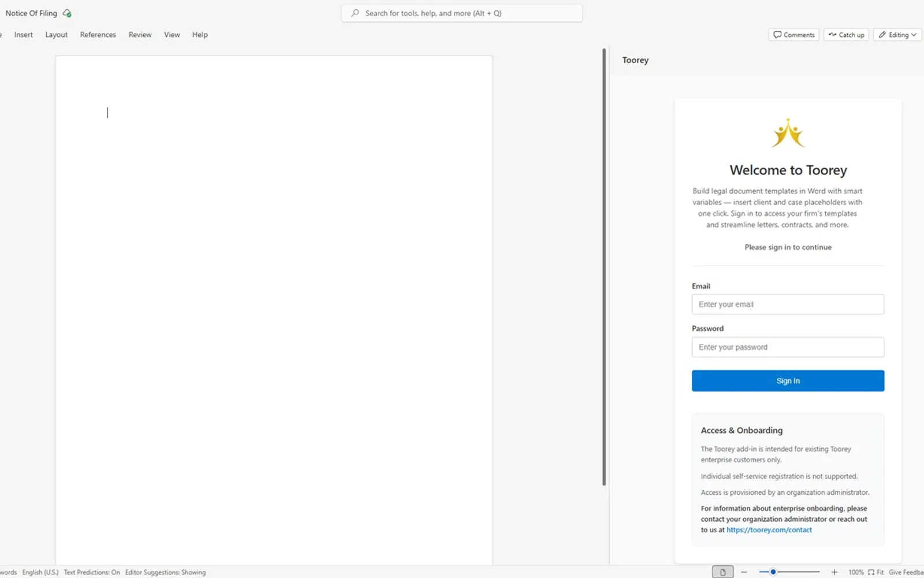This screenshot has width=924, height=578.
Task: Click the Toorey pane title
Action: [x=635, y=60]
